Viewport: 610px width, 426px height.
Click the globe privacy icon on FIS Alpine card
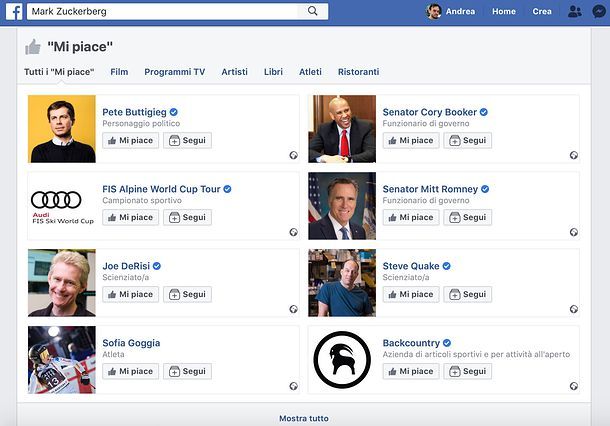[x=293, y=232]
